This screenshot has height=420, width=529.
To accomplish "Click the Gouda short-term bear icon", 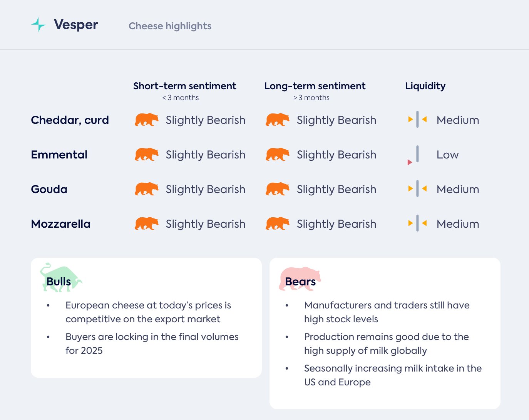I will [x=146, y=189].
